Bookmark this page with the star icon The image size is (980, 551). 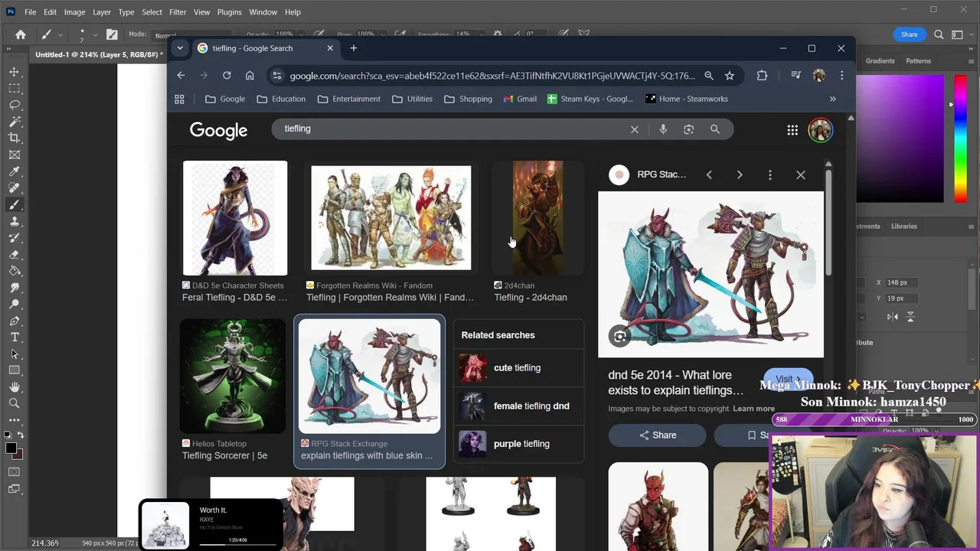[x=730, y=76]
